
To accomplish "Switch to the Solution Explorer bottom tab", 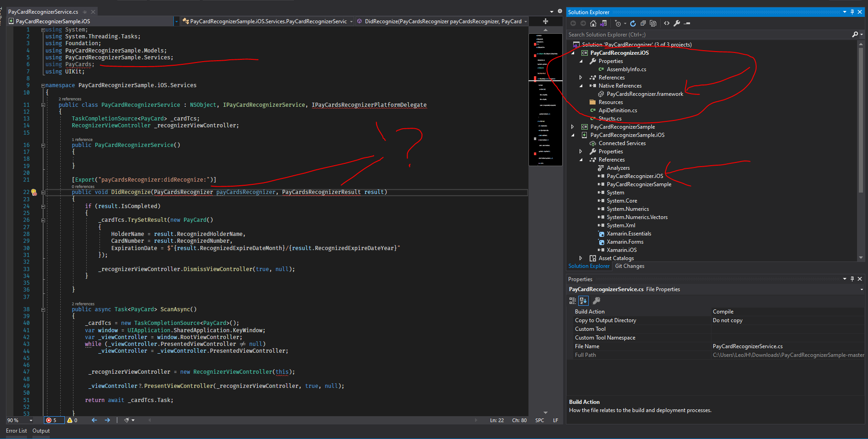I will coord(589,266).
